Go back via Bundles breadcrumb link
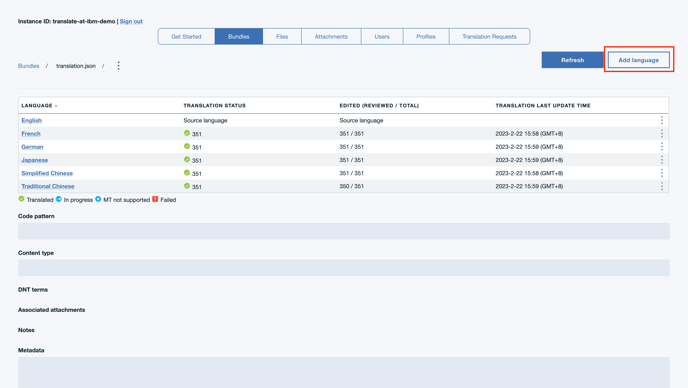688x388 pixels. pyautogui.click(x=29, y=66)
